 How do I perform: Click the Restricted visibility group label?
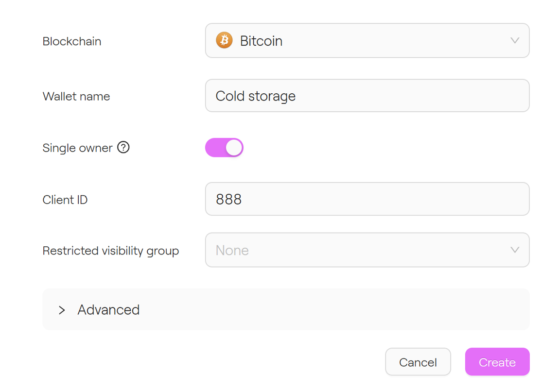coord(111,251)
